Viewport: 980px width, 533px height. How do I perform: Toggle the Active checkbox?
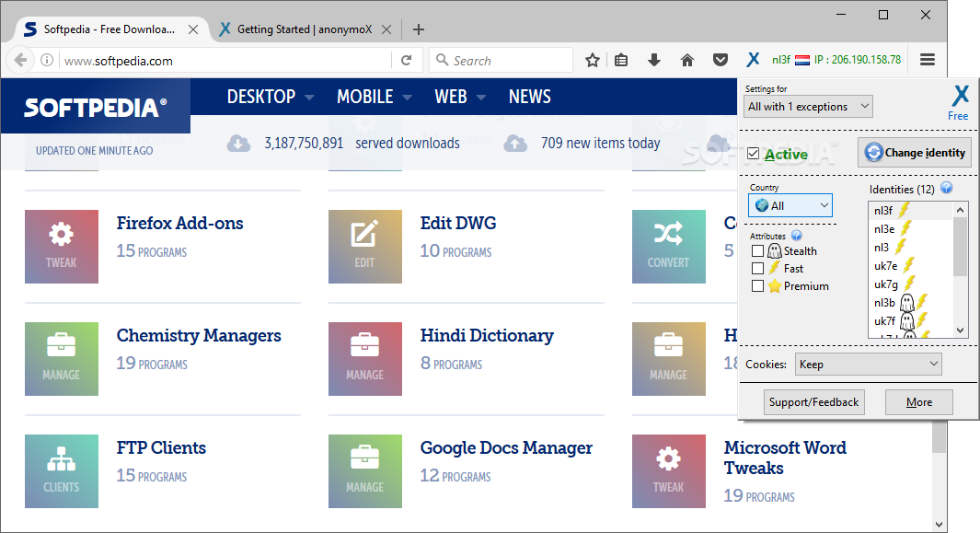pyautogui.click(x=753, y=153)
